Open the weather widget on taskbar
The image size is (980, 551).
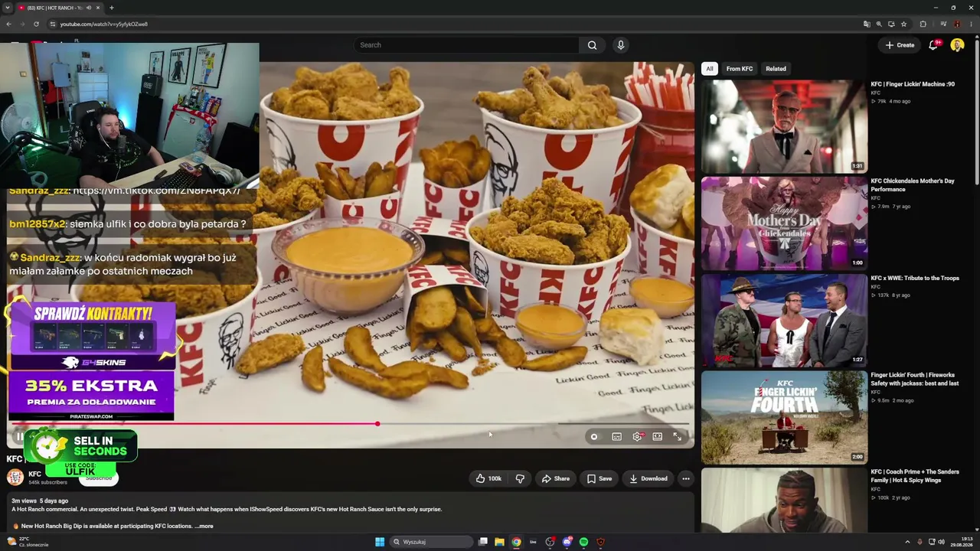pos(28,542)
